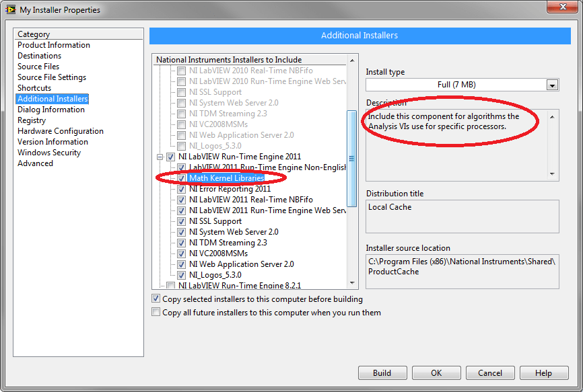Uncheck Math Kernel Libraries checkbox

click(x=182, y=178)
